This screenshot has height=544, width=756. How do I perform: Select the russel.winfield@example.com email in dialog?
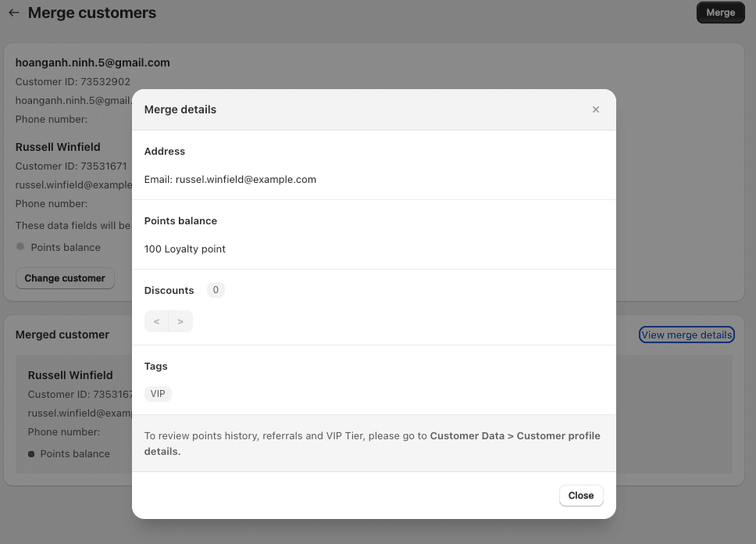click(x=245, y=179)
